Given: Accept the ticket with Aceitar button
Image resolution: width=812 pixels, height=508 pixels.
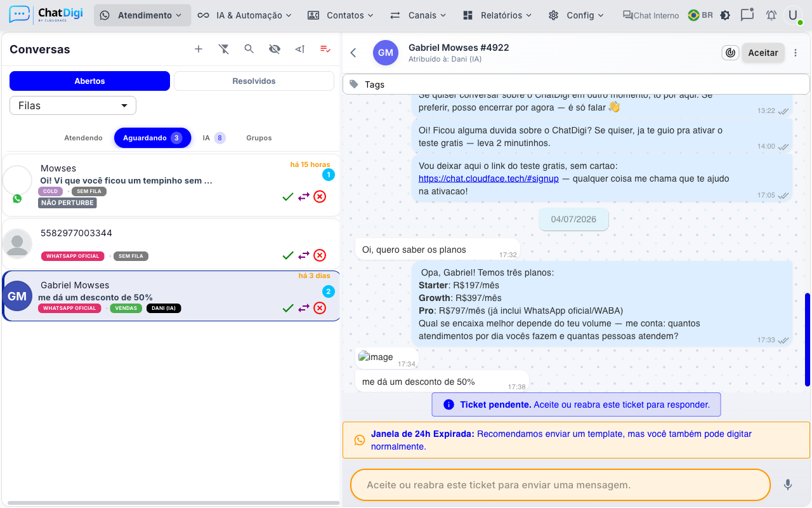Looking at the screenshot, I should point(763,53).
